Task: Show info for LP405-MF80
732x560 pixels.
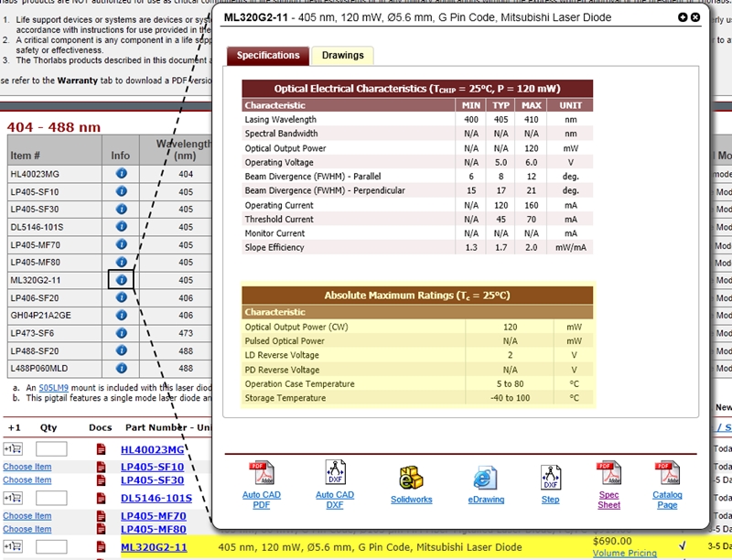Action: (x=122, y=262)
